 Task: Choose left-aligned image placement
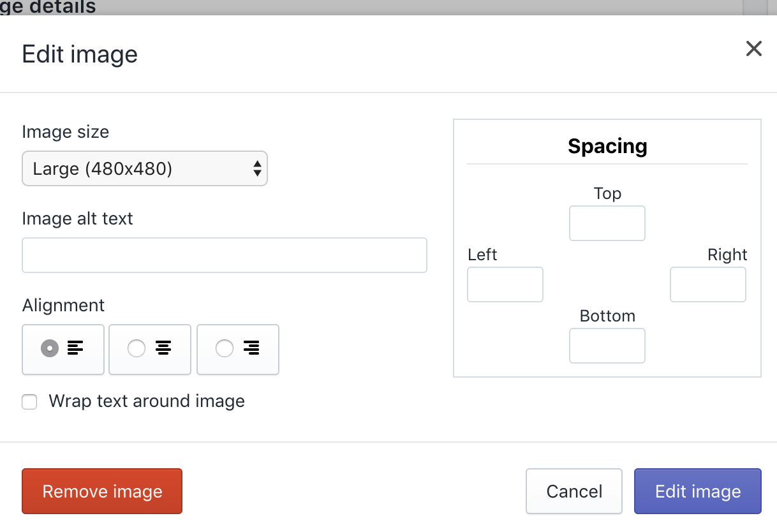coord(63,350)
